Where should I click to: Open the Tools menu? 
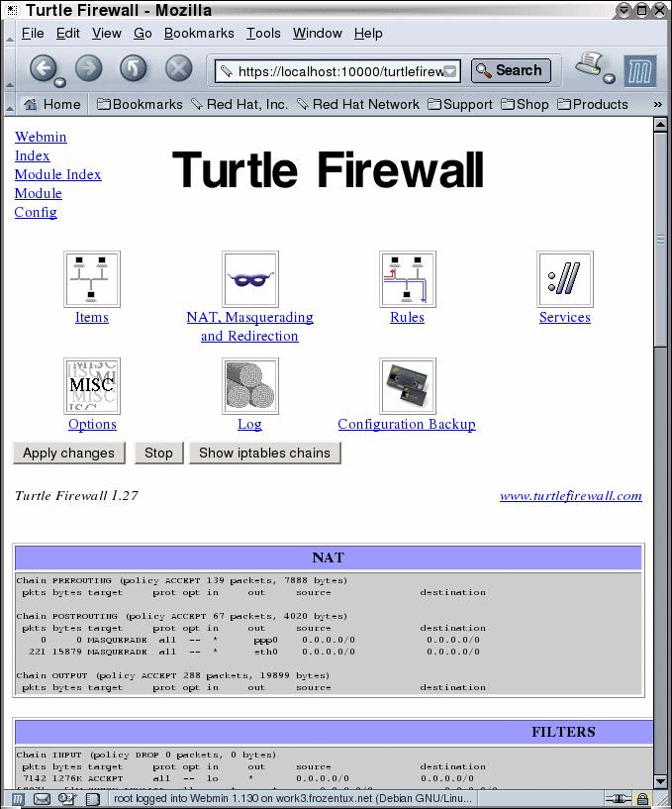263,33
